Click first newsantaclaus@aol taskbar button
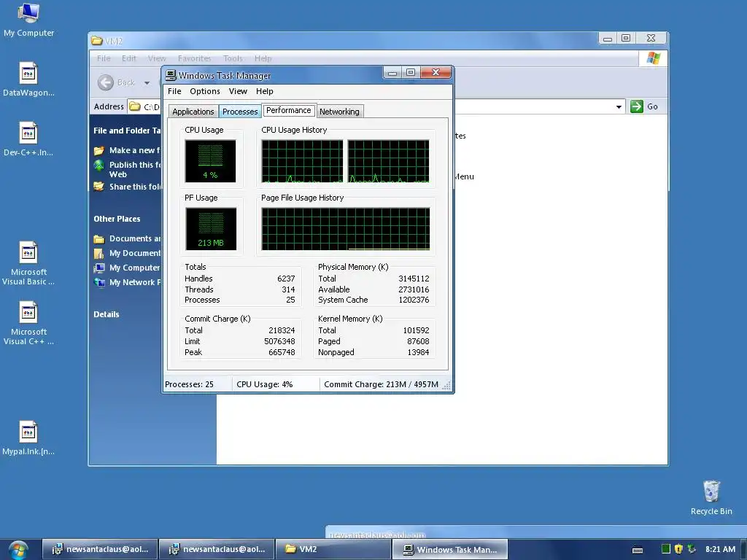The width and height of the screenshot is (747, 560). point(100,549)
